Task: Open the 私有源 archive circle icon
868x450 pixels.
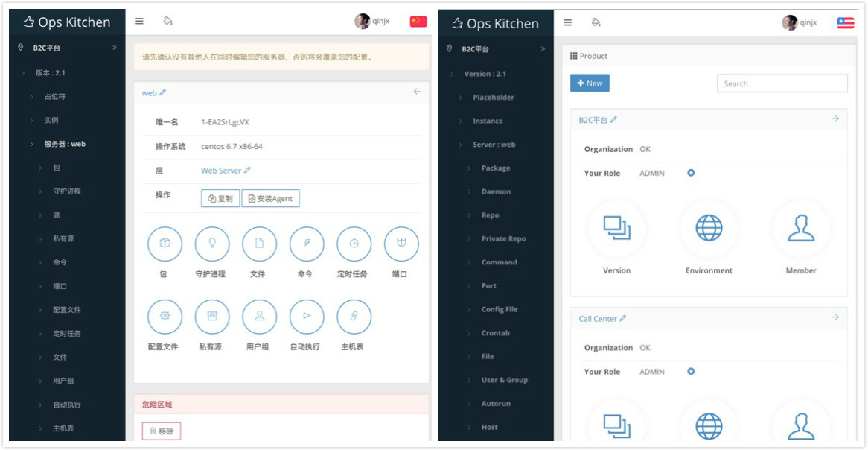Action: [212, 317]
